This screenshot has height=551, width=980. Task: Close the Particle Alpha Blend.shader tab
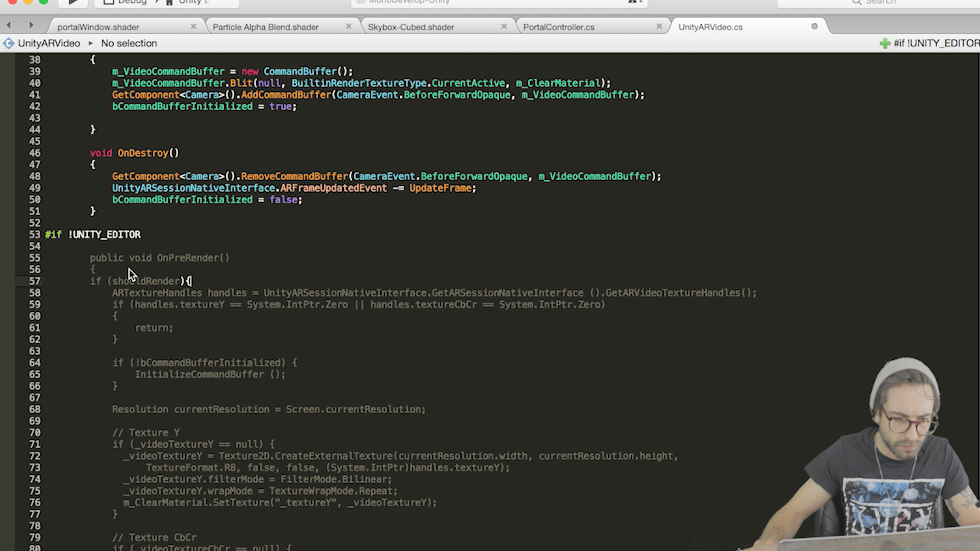click(x=349, y=26)
